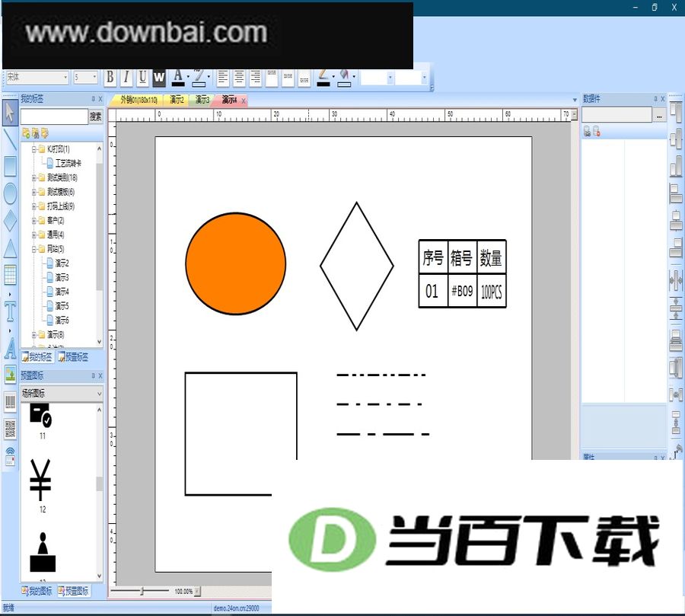Select the Table tool

tap(10, 275)
